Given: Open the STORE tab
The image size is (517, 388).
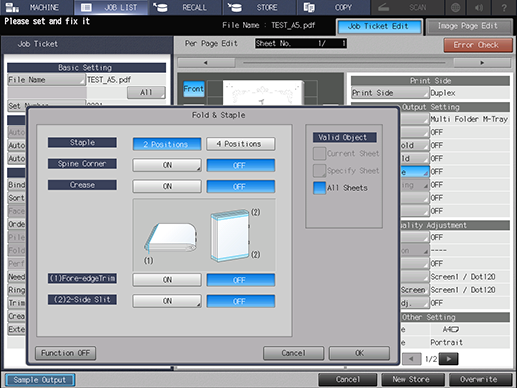Looking at the screenshot, I should pos(259,7).
